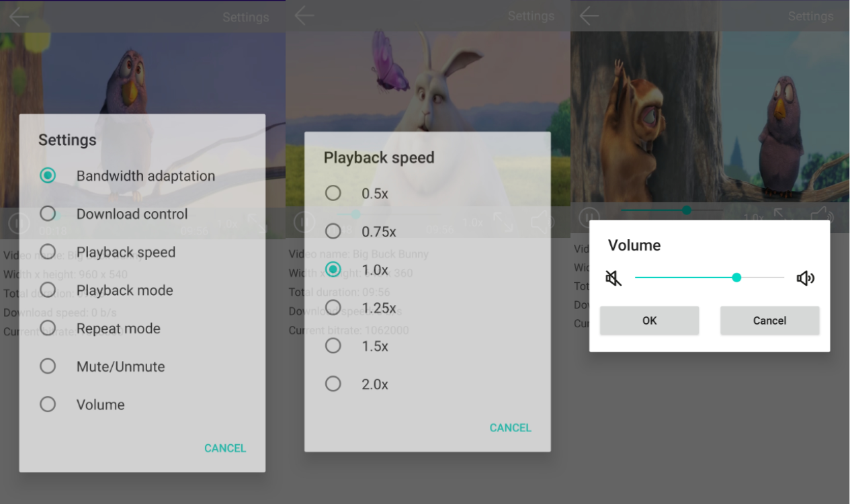
Task: Tap Settings title in middle screen header
Action: pyautogui.click(x=531, y=16)
